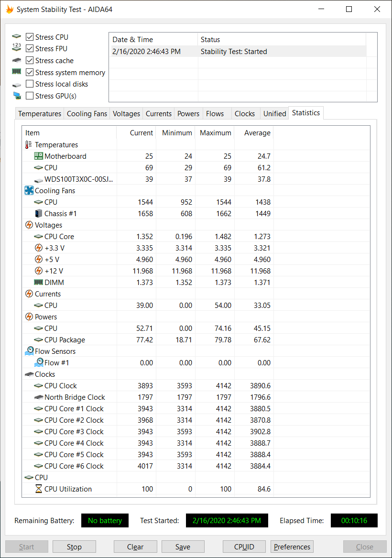392x558 pixels.
Task: Click the Current column header
Action: click(x=136, y=133)
